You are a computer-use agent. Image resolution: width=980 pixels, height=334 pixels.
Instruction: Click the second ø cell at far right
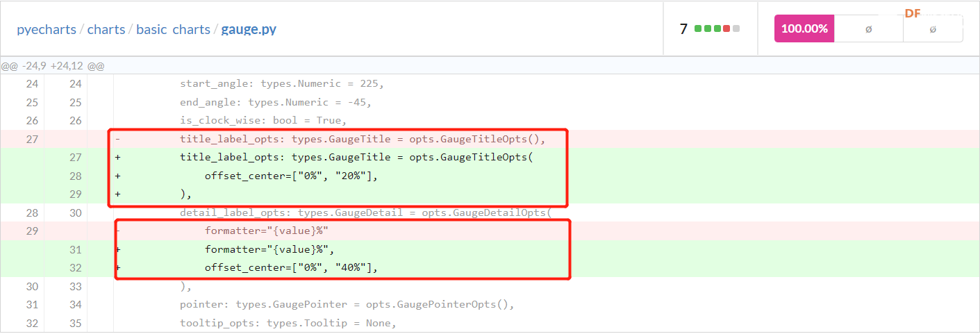(933, 28)
